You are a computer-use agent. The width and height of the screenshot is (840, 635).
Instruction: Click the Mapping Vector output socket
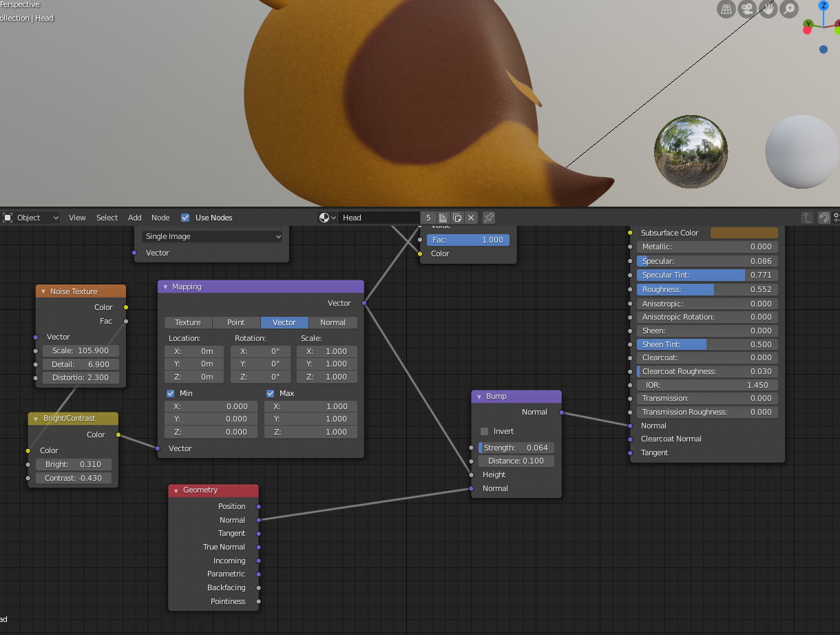[364, 302]
